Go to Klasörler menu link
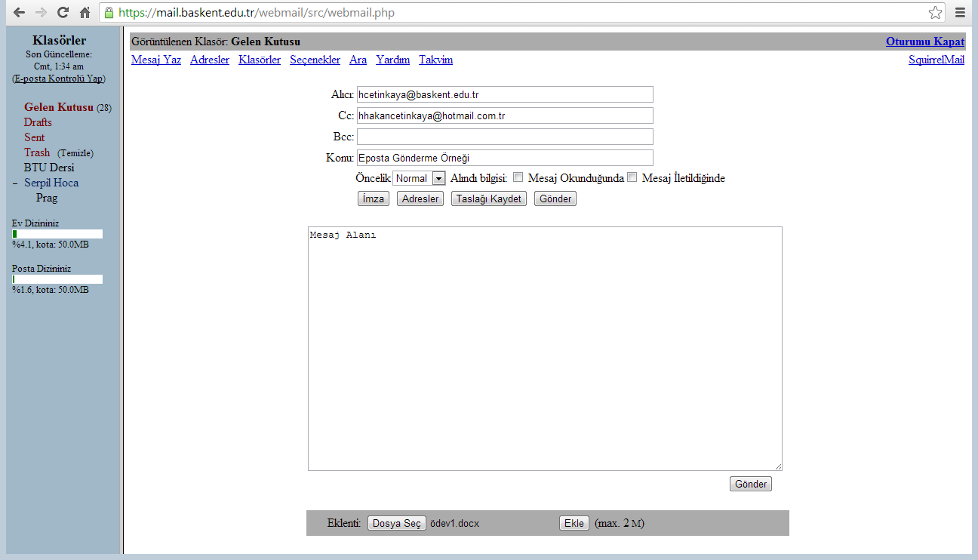The image size is (978, 560). (x=260, y=60)
